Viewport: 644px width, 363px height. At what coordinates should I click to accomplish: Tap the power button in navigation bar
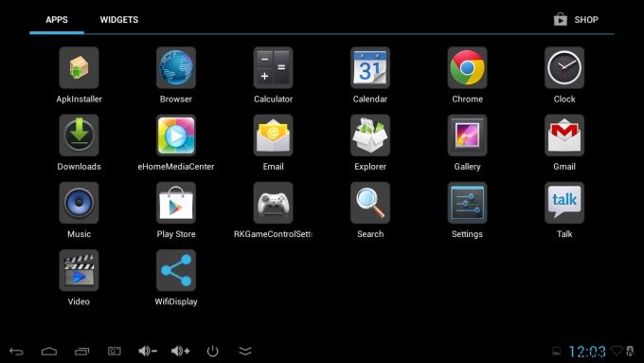pos(212,351)
